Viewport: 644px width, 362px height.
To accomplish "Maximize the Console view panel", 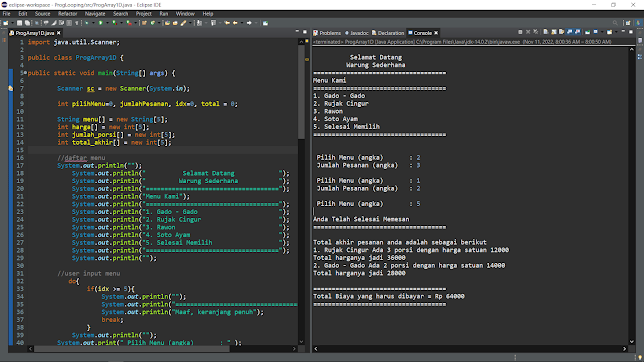I will click(x=631, y=32).
